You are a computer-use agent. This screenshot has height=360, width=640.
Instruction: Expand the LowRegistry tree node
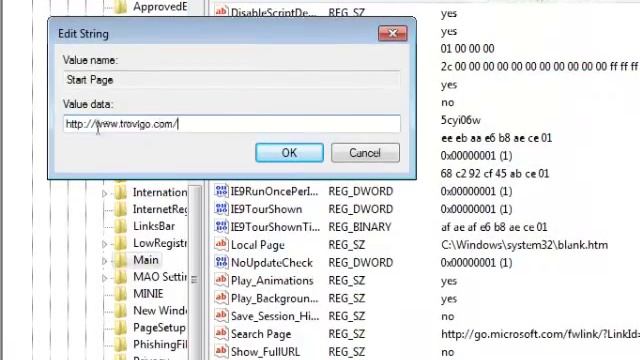[x=104, y=244]
